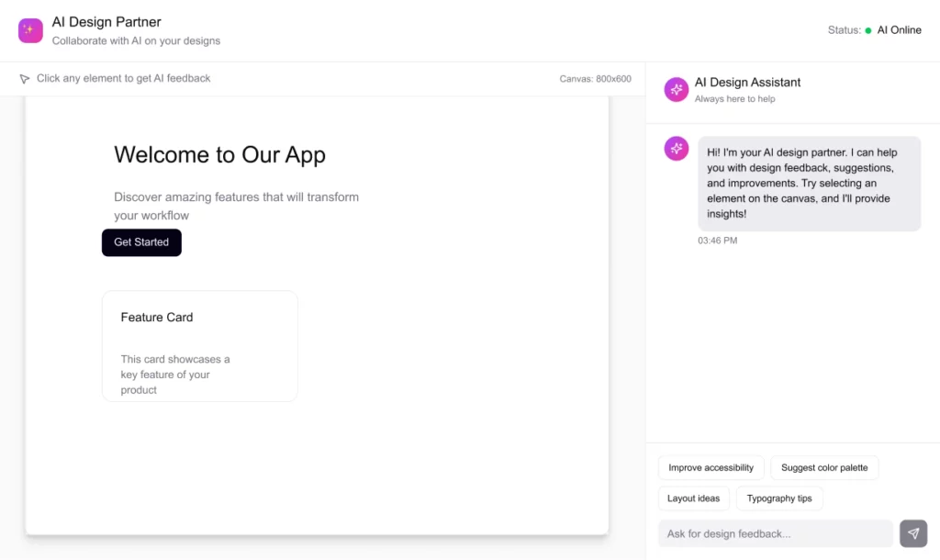Click the cursor pointer icon in canvas toolbar
Screen dimensions: 940x560
[x=25, y=79]
